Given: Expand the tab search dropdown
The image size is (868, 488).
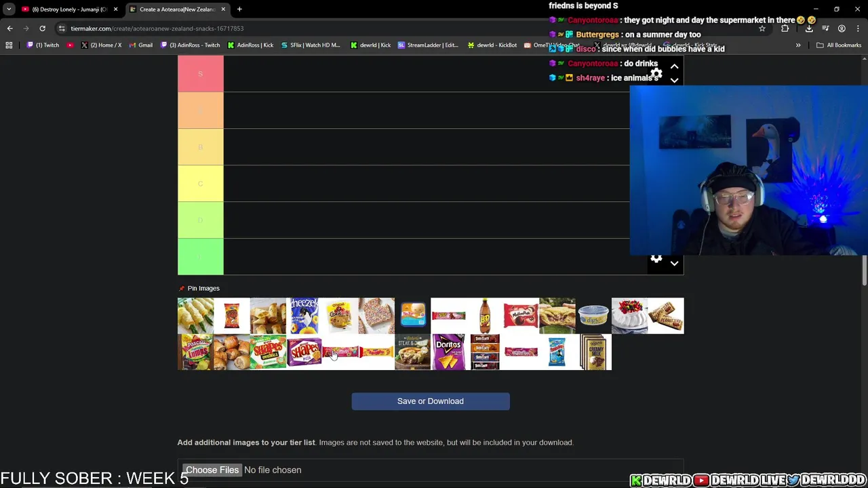Looking at the screenshot, I should tap(9, 9).
